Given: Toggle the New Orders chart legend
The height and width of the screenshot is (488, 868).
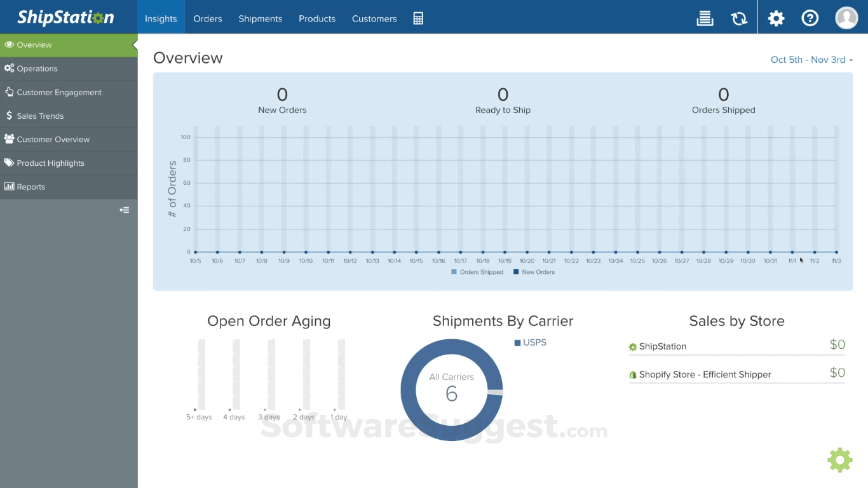Looking at the screenshot, I should click(x=534, y=271).
